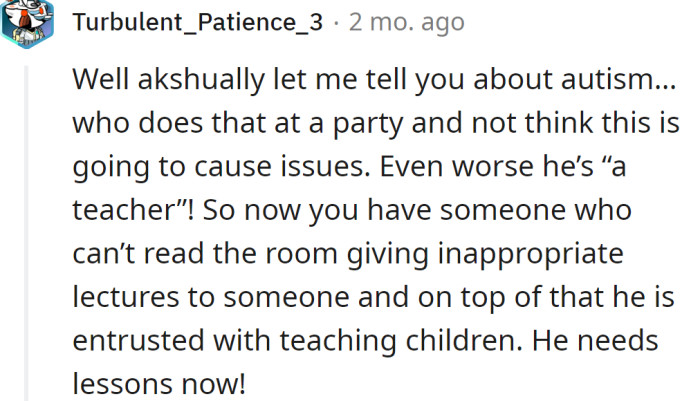Viewport: 700px width, 401px height.
Task: Click the "2 mo. ago" timestamp
Action: pos(406,21)
